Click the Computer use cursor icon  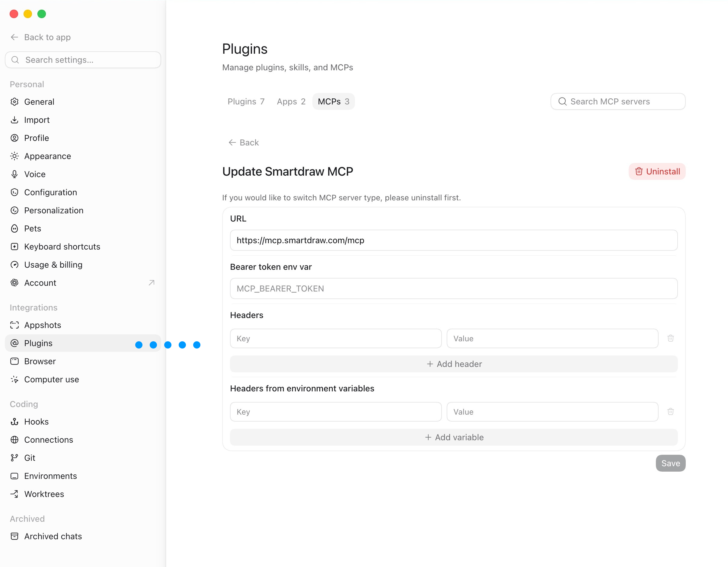click(14, 379)
